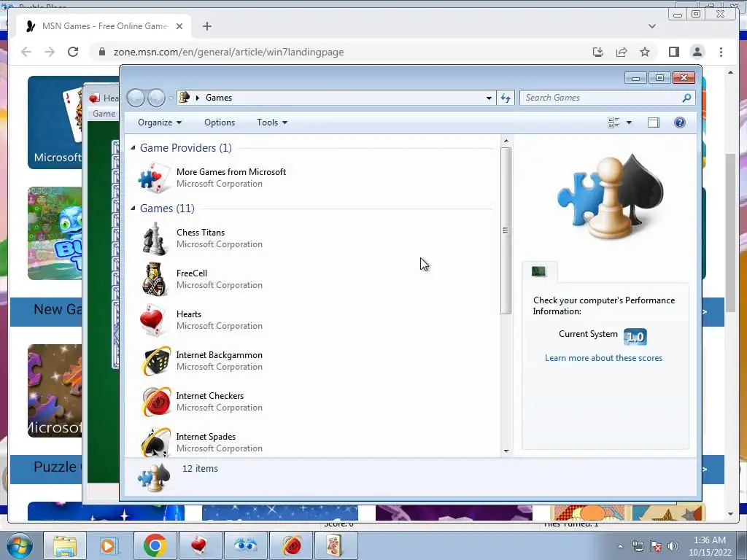Open Chrome tab search chevron

coord(652,26)
